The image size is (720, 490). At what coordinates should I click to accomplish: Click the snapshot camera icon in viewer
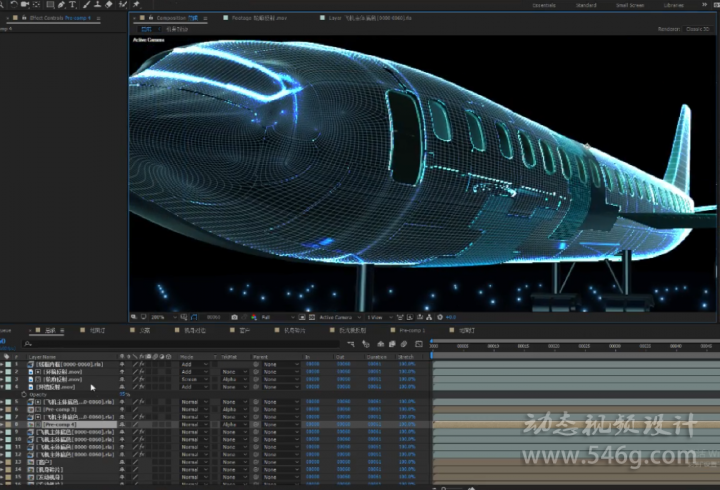point(235,317)
